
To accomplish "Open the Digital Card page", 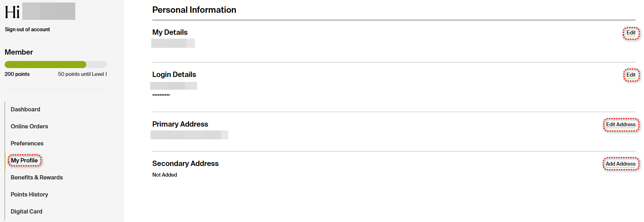I will pyautogui.click(x=26, y=211).
